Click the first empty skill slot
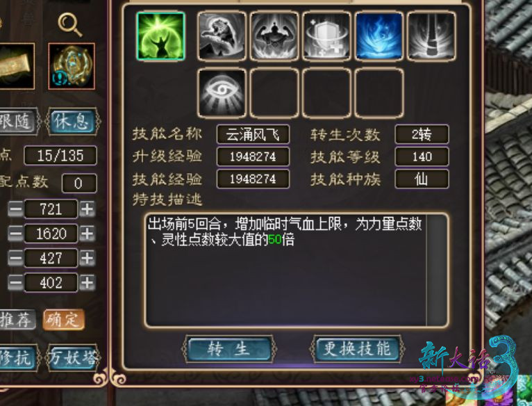 click(x=274, y=92)
